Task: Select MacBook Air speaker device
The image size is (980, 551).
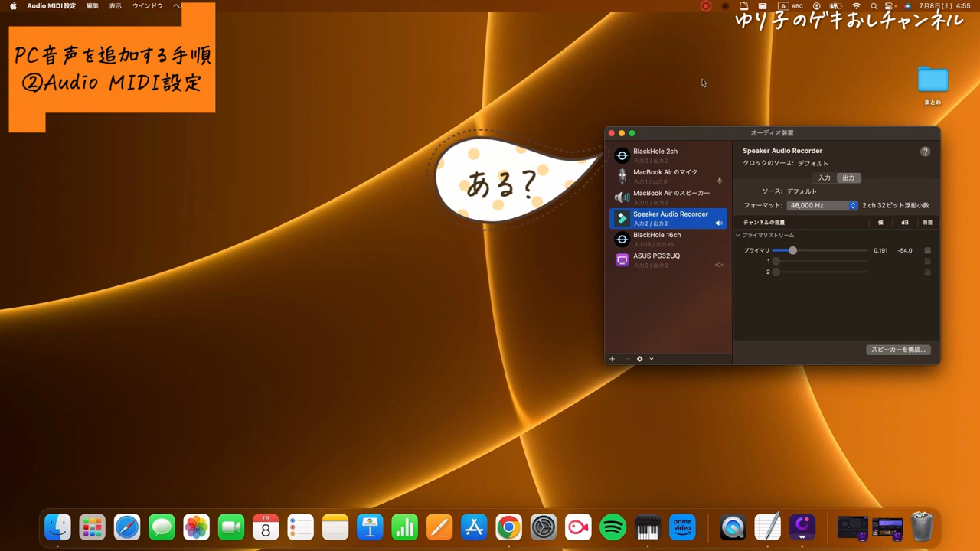Action: (x=668, y=197)
